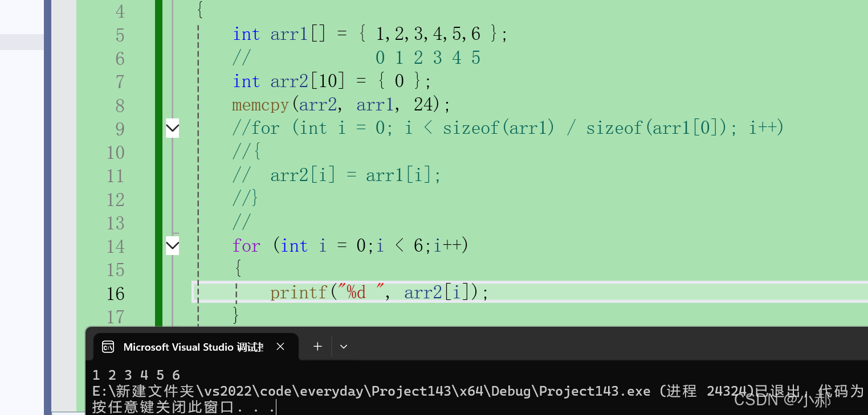Open a new terminal tab with plus button

point(317,346)
